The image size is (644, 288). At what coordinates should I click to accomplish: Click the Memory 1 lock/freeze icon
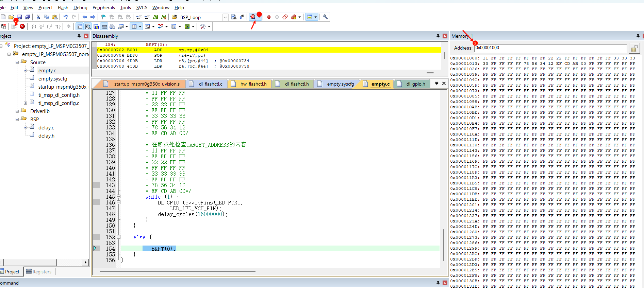coord(634,48)
